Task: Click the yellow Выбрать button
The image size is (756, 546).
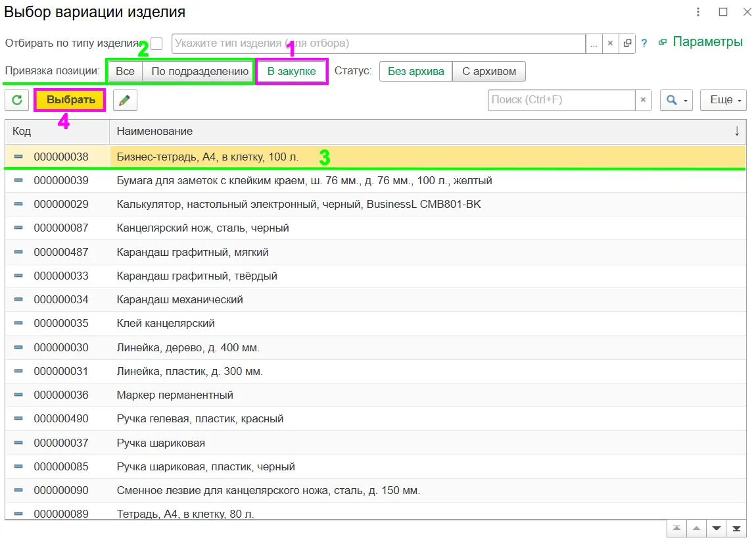Action: [70, 100]
